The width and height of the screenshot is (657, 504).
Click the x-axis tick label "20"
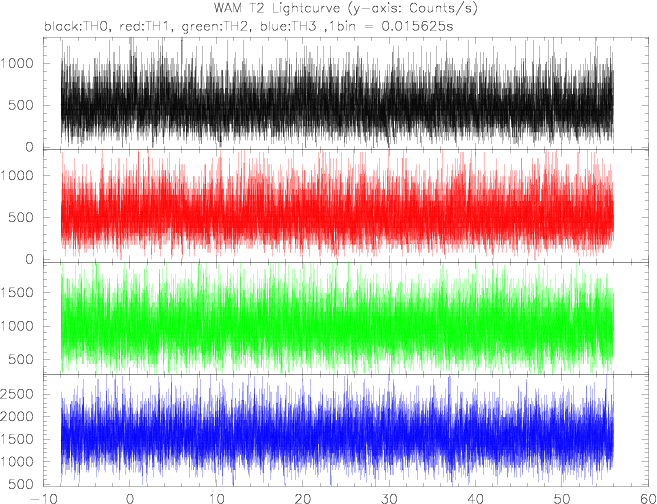coord(302,499)
